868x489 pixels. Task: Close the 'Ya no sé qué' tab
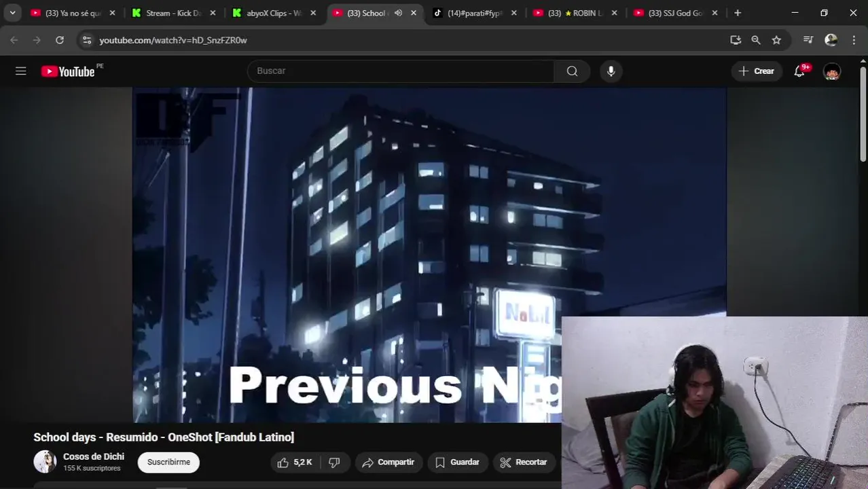tap(113, 13)
